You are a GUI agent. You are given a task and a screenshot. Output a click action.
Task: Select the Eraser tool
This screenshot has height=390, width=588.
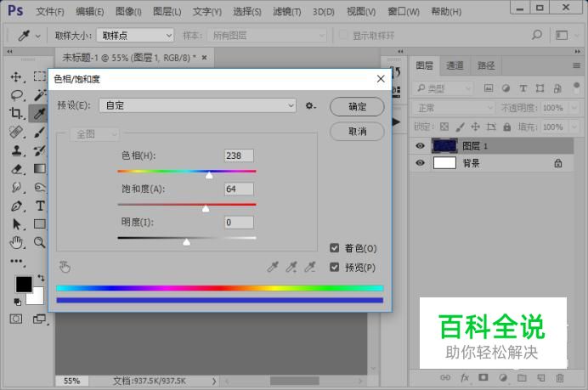pyautogui.click(x=16, y=169)
